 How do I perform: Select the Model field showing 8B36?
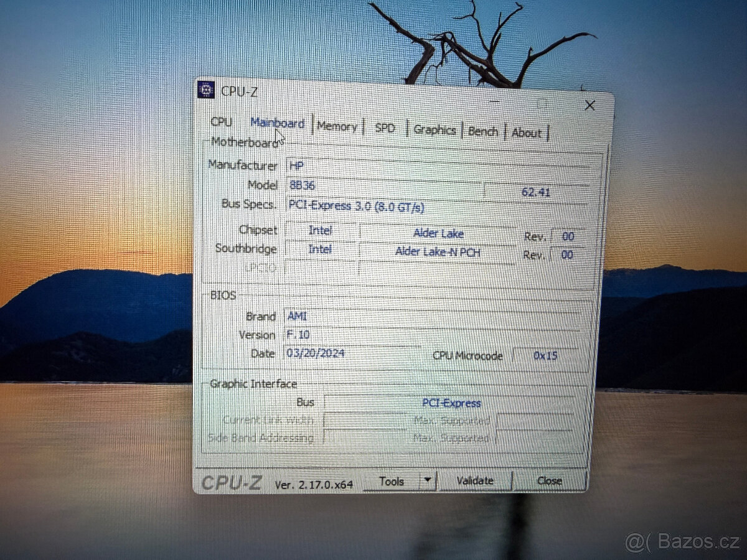[x=383, y=185]
